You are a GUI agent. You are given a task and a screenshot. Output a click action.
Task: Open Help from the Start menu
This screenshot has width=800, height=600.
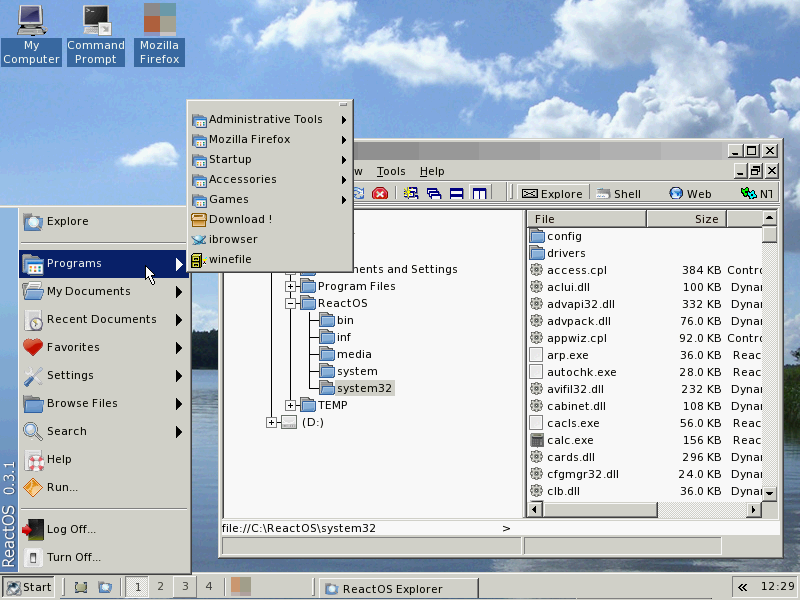pos(103,459)
